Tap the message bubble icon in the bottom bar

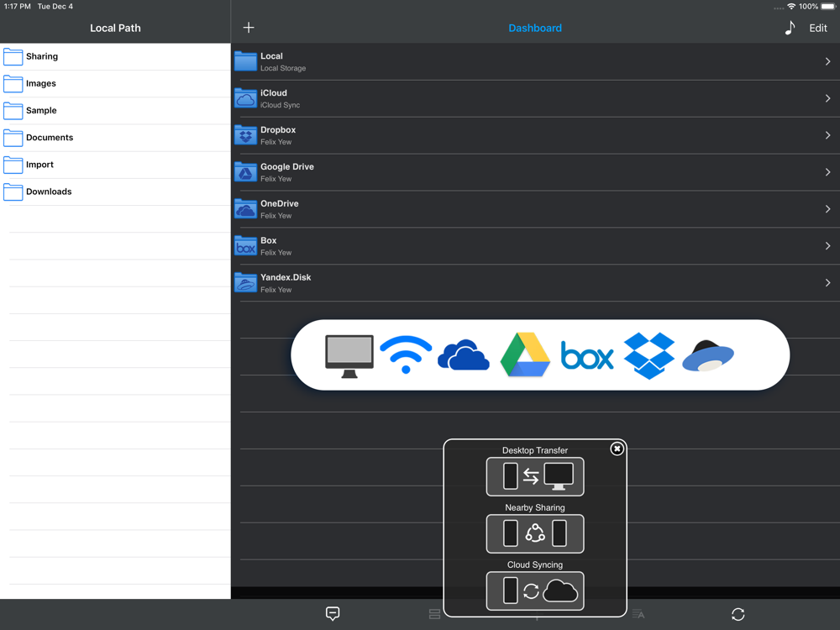tap(333, 614)
